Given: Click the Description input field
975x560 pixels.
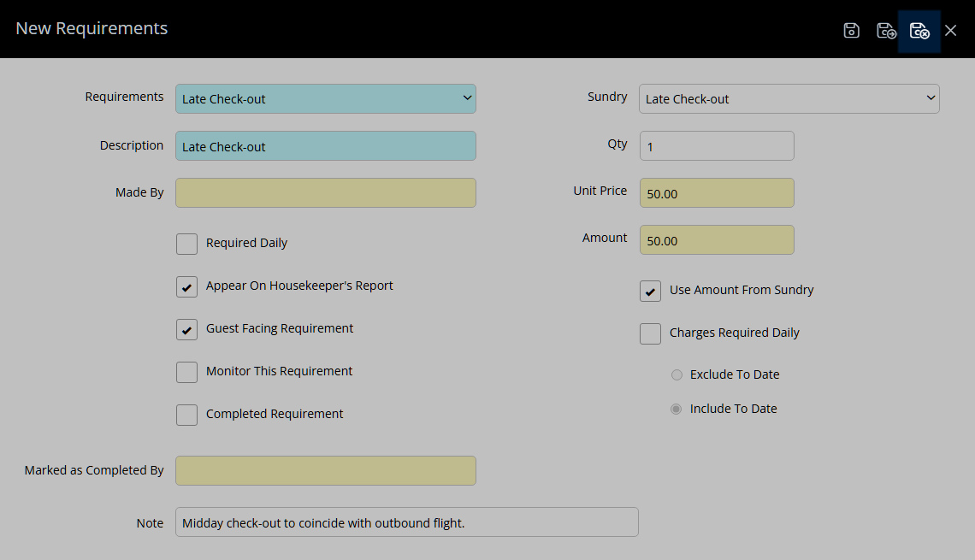Looking at the screenshot, I should pyautogui.click(x=326, y=146).
